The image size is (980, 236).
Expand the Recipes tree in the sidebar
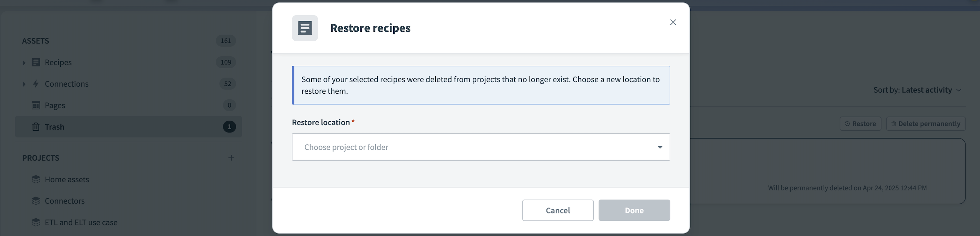(24, 62)
